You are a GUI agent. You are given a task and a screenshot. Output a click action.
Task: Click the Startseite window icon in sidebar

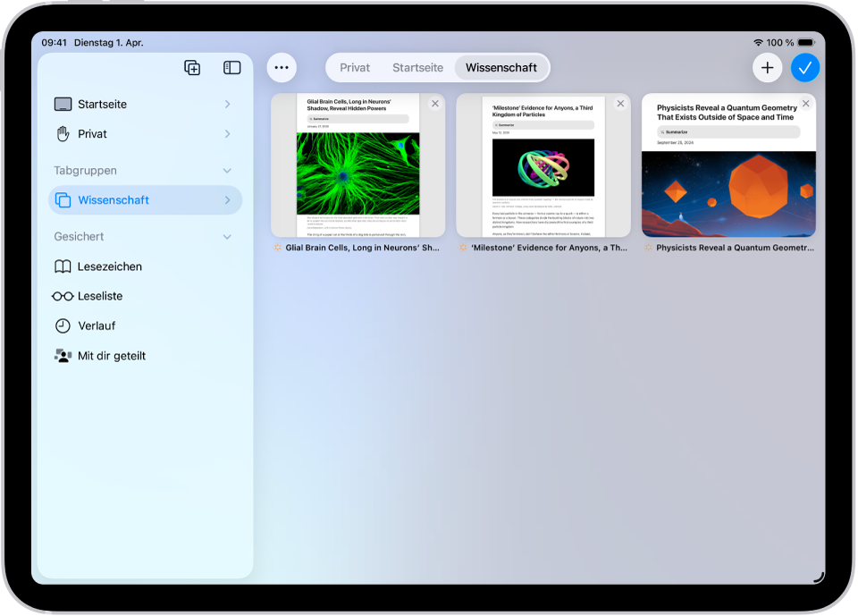[x=63, y=104]
